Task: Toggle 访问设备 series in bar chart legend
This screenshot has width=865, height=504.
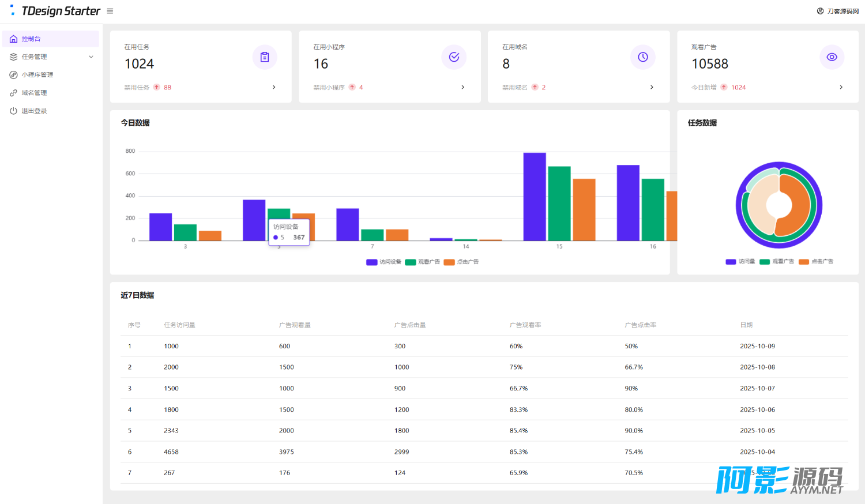Action: pos(383,262)
